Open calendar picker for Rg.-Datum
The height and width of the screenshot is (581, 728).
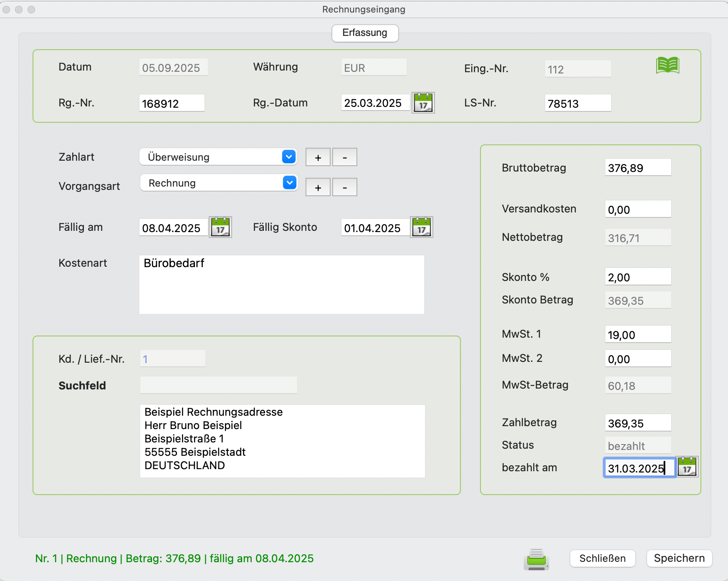pyautogui.click(x=423, y=103)
